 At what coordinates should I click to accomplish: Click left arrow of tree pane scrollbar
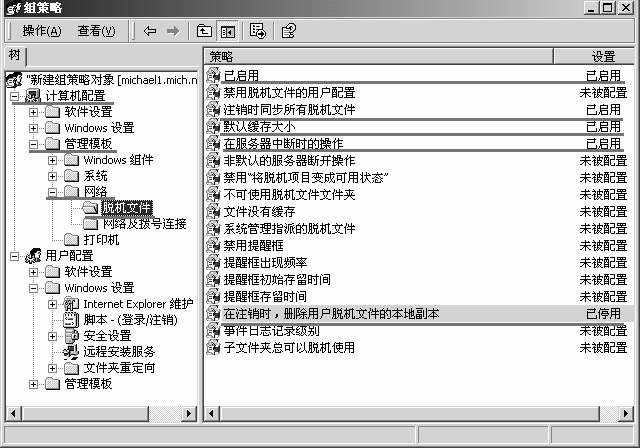point(13,414)
